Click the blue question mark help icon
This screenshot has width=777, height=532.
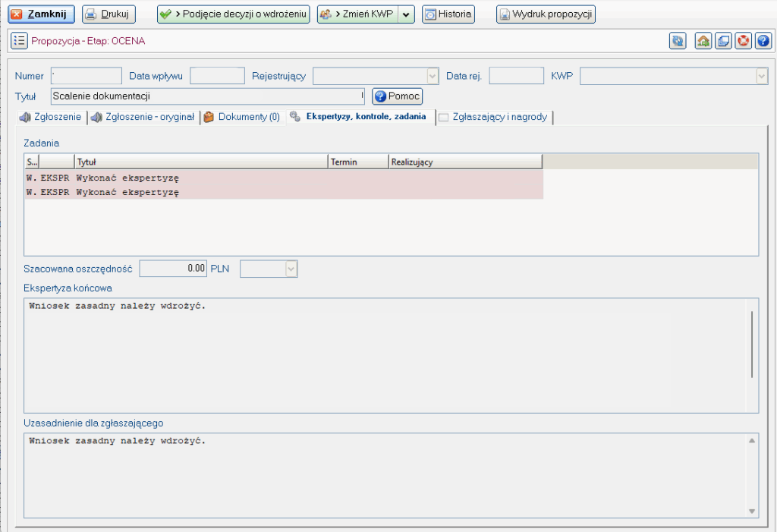(x=763, y=41)
